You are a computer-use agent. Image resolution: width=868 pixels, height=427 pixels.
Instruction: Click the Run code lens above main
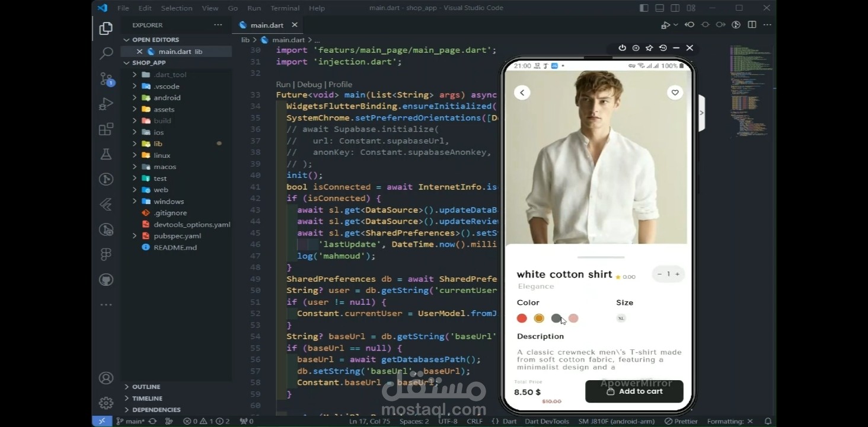283,84
